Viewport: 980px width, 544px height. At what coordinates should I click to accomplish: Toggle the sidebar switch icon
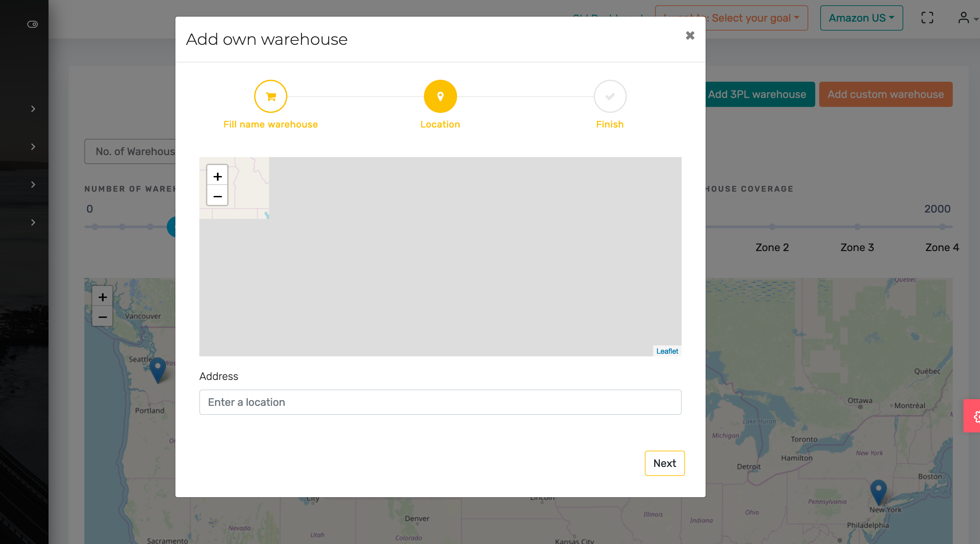32,24
